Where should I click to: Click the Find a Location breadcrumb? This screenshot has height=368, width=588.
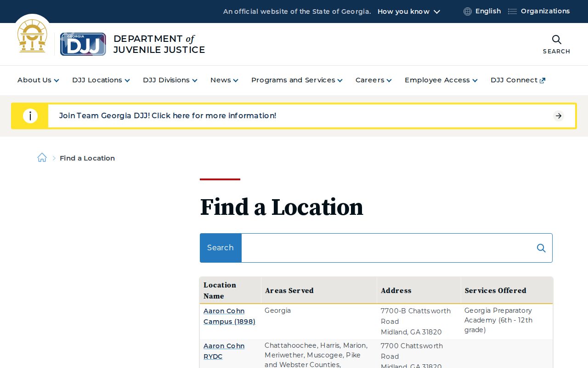[x=87, y=158]
